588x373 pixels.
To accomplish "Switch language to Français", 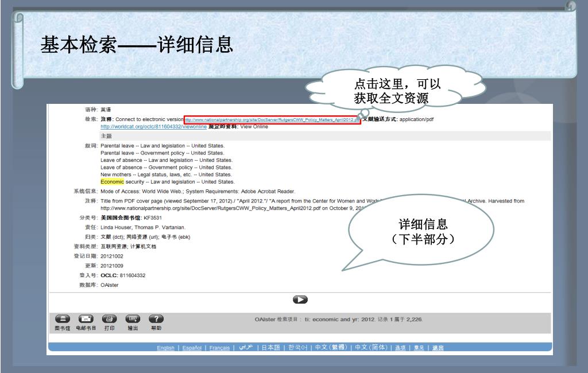I will tap(219, 348).
